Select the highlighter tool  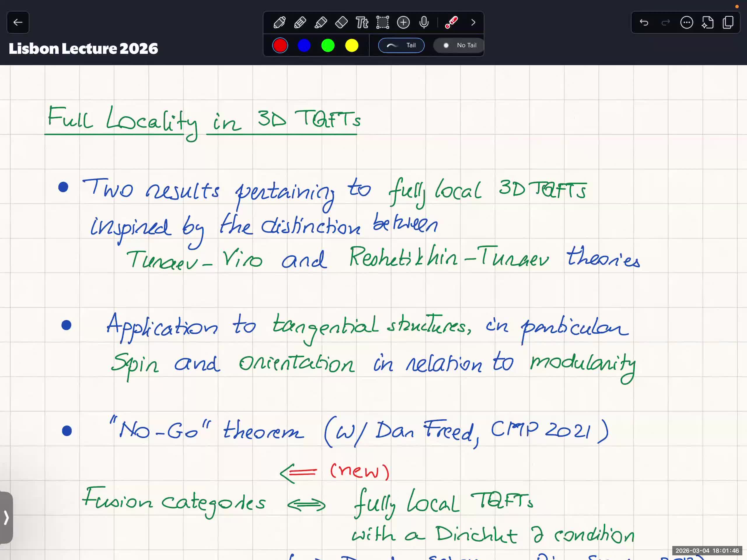coord(320,23)
